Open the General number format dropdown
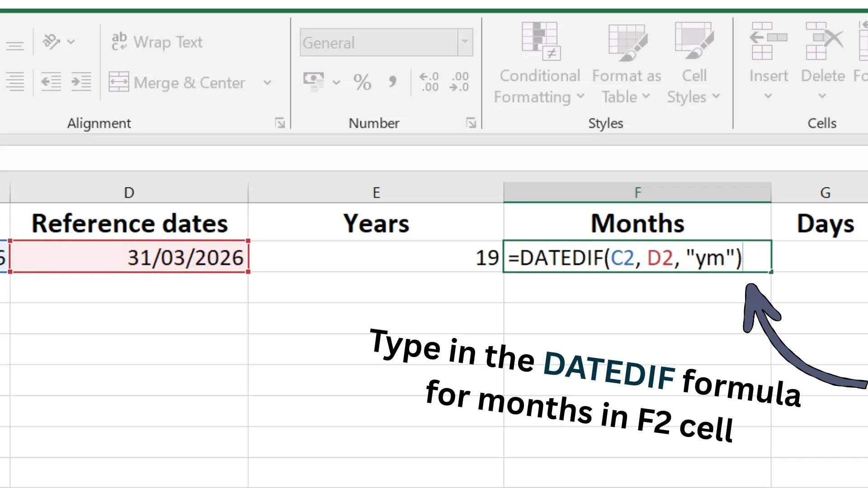The height and width of the screenshot is (488, 868). (x=465, y=42)
